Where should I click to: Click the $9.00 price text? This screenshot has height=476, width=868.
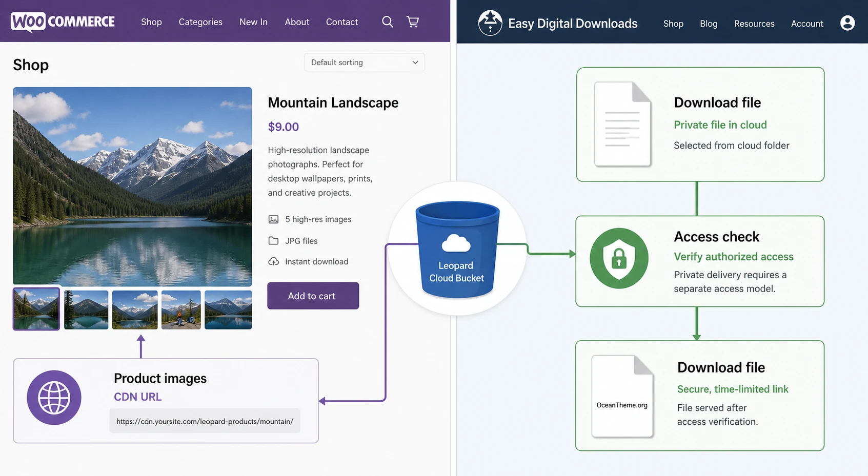pyautogui.click(x=283, y=127)
